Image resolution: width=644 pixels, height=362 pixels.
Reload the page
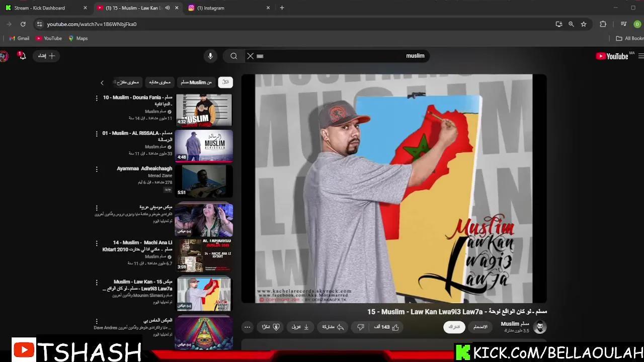(23, 24)
